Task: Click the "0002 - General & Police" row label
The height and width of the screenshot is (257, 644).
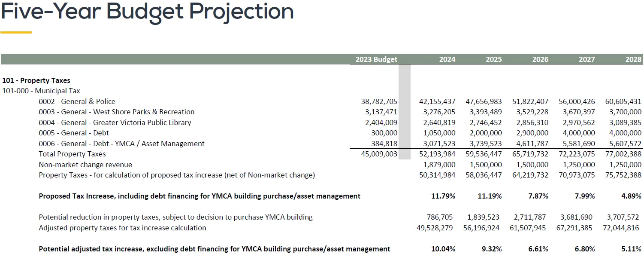Action: pos(77,101)
